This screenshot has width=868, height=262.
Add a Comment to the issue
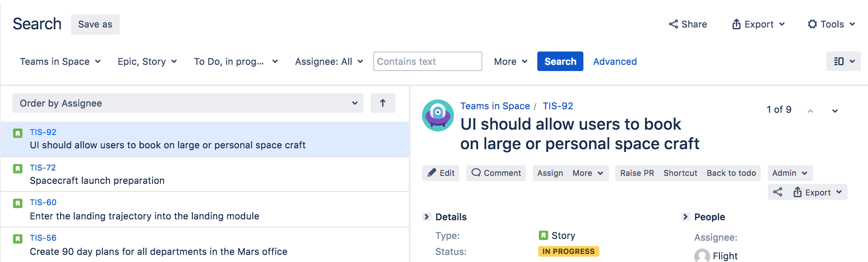(496, 173)
